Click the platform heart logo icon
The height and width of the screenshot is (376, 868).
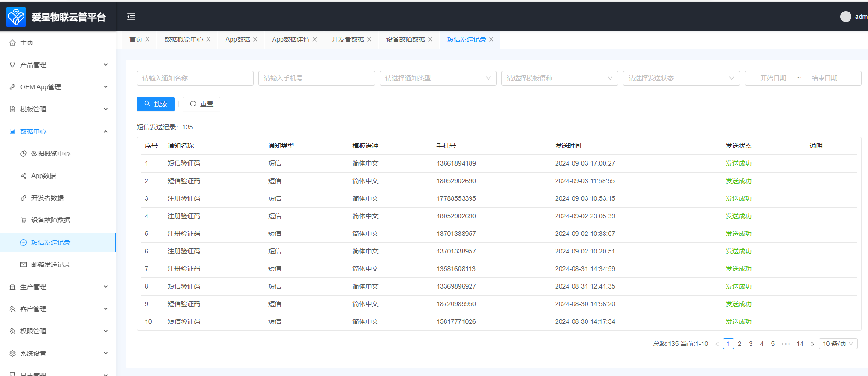click(x=16, y=17)
